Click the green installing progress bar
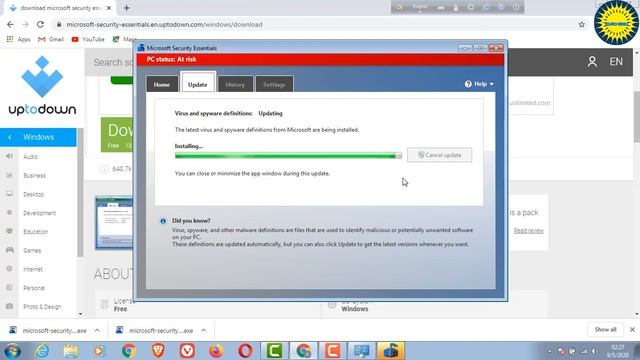Viewport: 640px width, 360px height. click(288, 156)
